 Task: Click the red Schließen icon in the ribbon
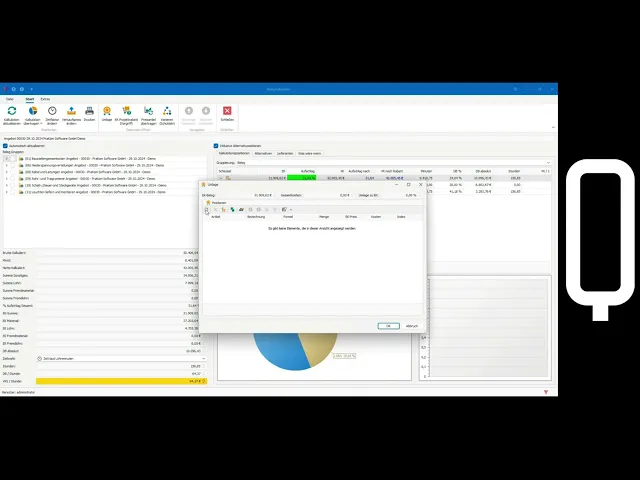pyautogui.click(x=227, y=111)
